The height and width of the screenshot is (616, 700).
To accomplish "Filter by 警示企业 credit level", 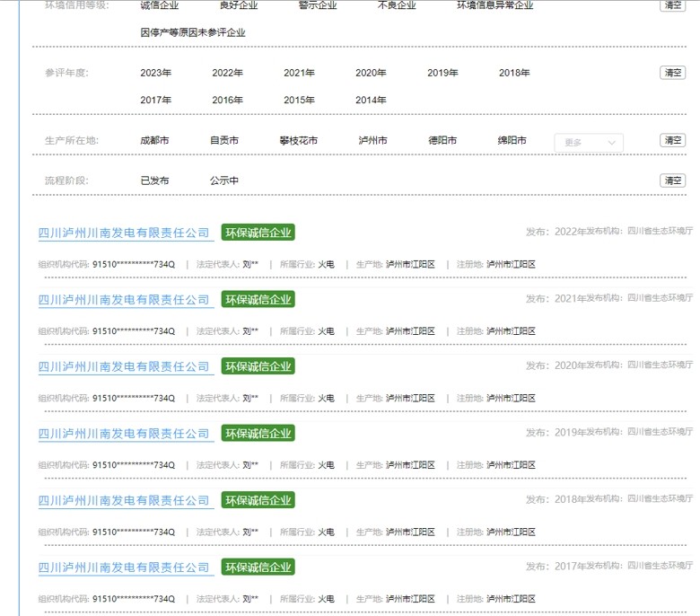I will coord(318,4).
